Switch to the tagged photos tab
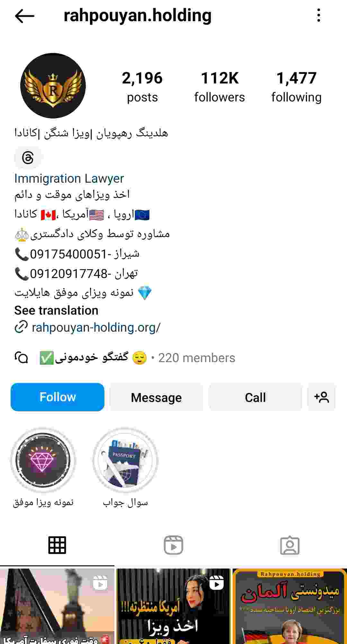 point(289,545)
